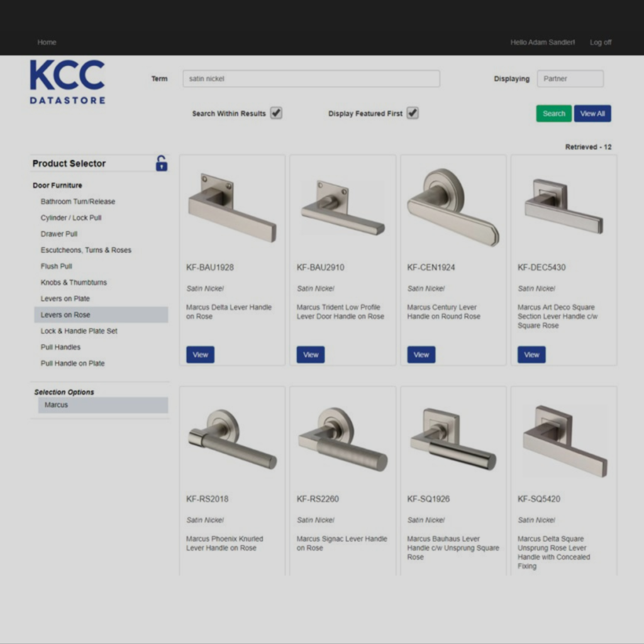Image resolution: width=644 pixels, height=644 pixels.
Task: Click the KF-SQ1926 product code
Action: [428, 499]
